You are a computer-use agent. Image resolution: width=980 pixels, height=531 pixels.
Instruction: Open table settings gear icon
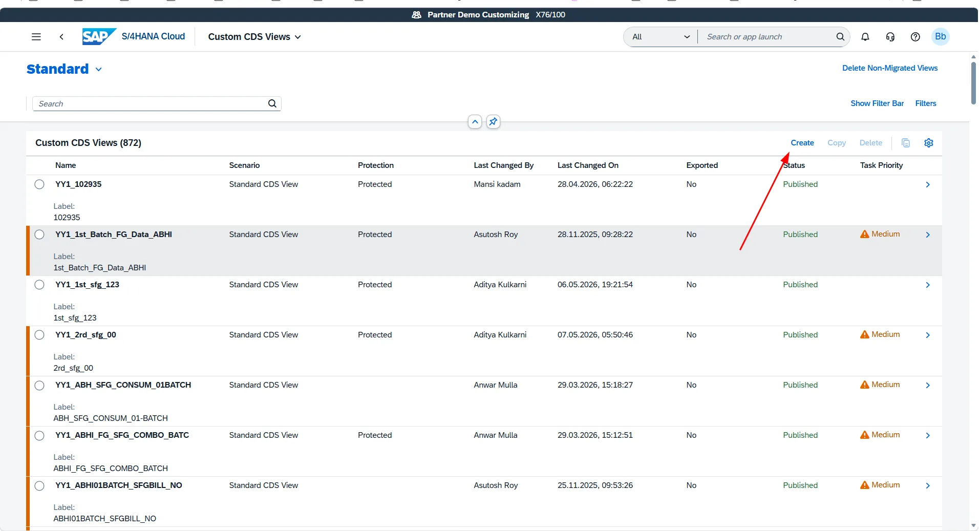point(929,143)
